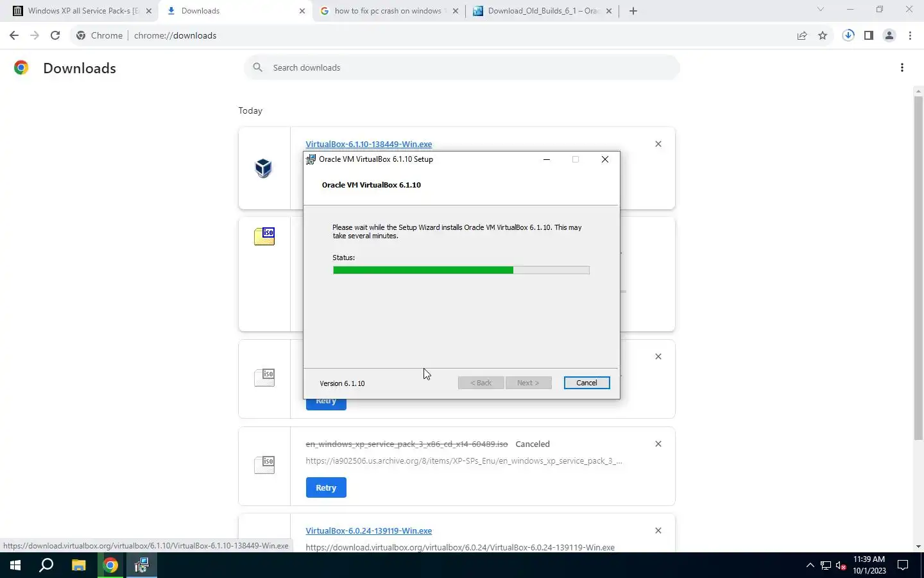This screenshot has width=924, height=578.
Task: Switch to the Downloads tab
Action: [x=236, y=11]
